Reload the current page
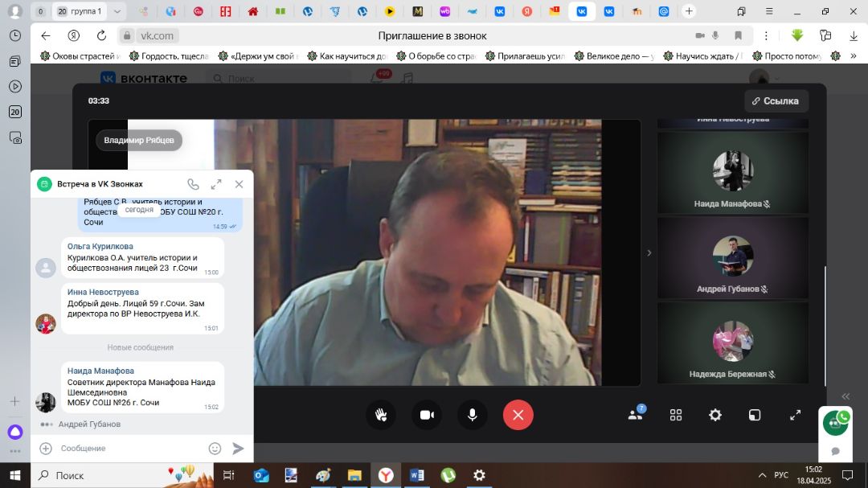Screen dimensions: 868x488 (101, 35)
